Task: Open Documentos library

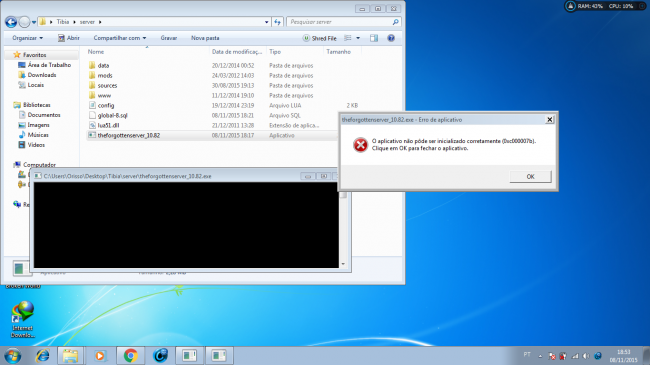Action: coord(44,115)
